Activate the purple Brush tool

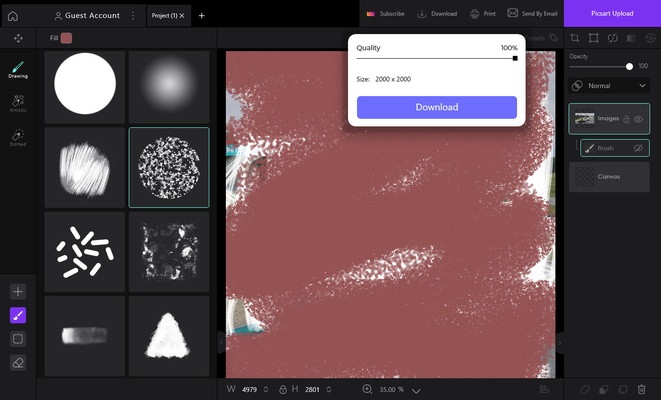(18, 315)
